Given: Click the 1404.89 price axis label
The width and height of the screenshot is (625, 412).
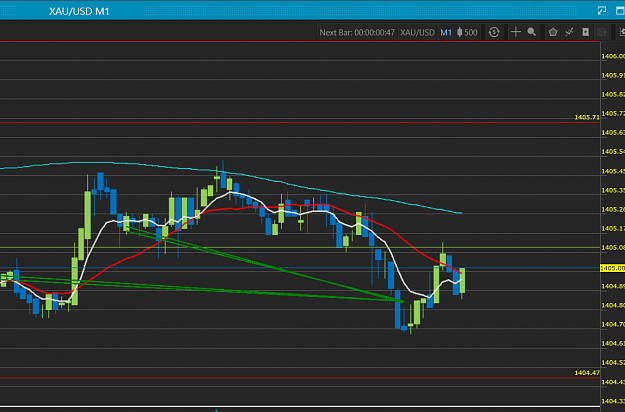Looking at the screenshot, I should [613, 286].
